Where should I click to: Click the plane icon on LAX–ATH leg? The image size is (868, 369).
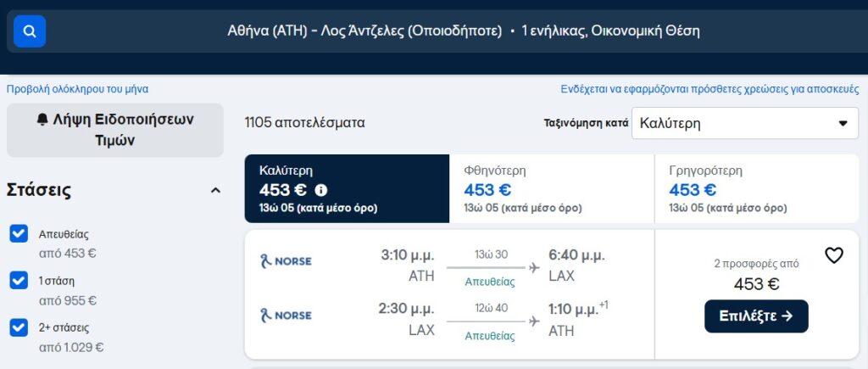[534, 321]
